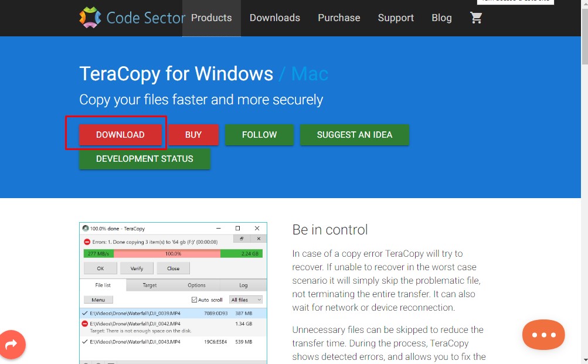588x364 pixels.
Task: Open the Products menu
Action: tap(212, 18)
